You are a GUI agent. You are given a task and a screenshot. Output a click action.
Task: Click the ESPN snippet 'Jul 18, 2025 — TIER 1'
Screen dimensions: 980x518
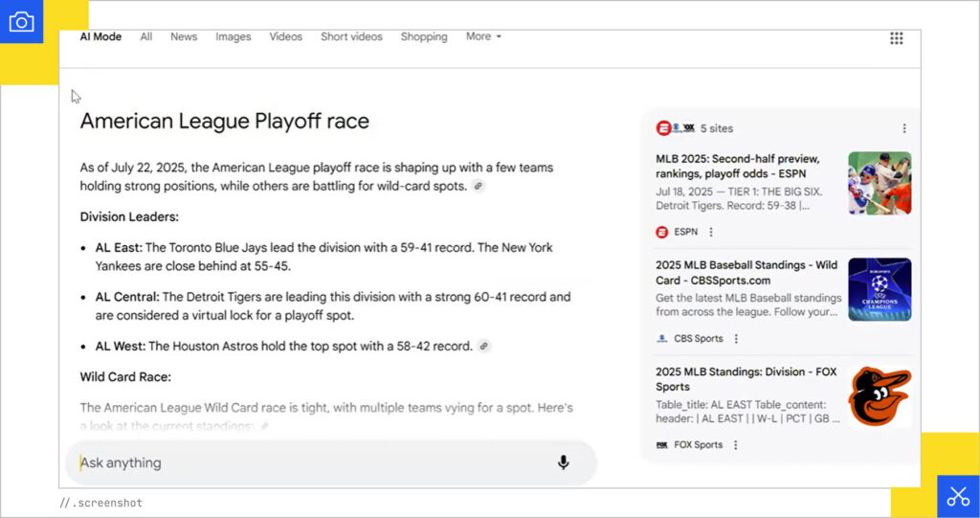click(x=740, y=199)
